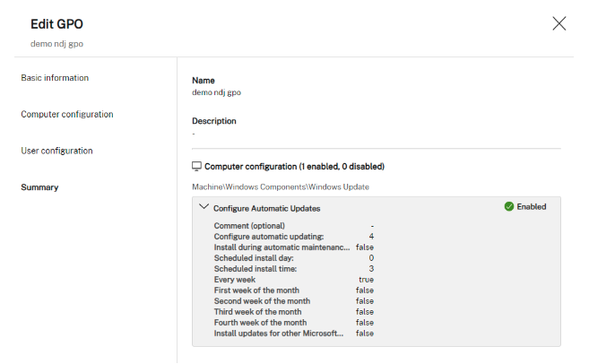This screenshot has width=589, height=364.
Task: Click the demo ndj gpo name value
Action: pyautogui.click(x=216, y=91)
